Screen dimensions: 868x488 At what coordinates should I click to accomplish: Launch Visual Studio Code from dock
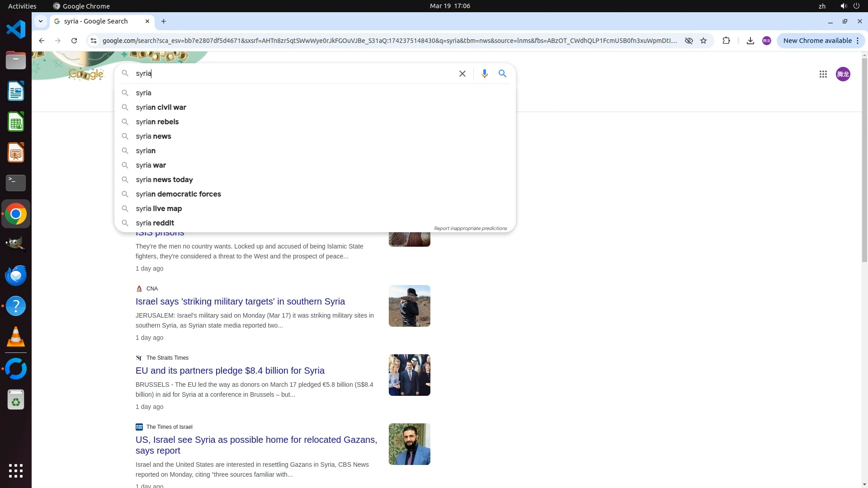16,30
